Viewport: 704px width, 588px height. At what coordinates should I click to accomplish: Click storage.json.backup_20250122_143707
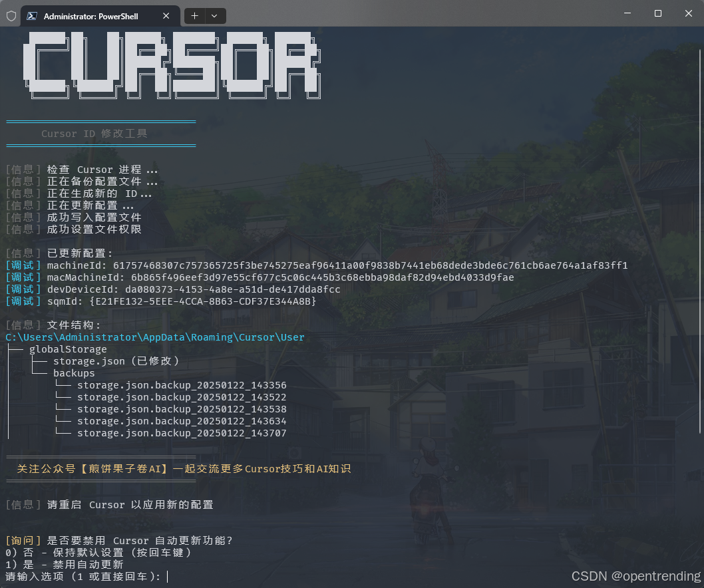coord(182,433)
